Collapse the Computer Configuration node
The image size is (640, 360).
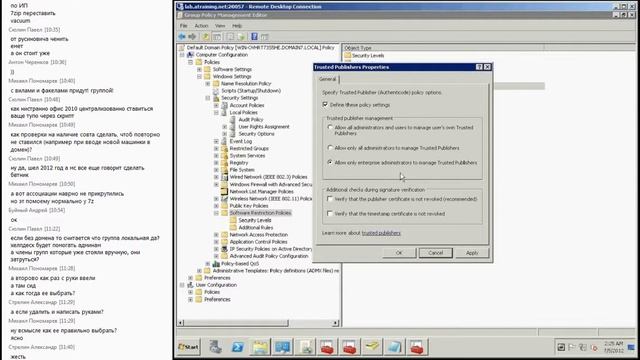point(182,55)
